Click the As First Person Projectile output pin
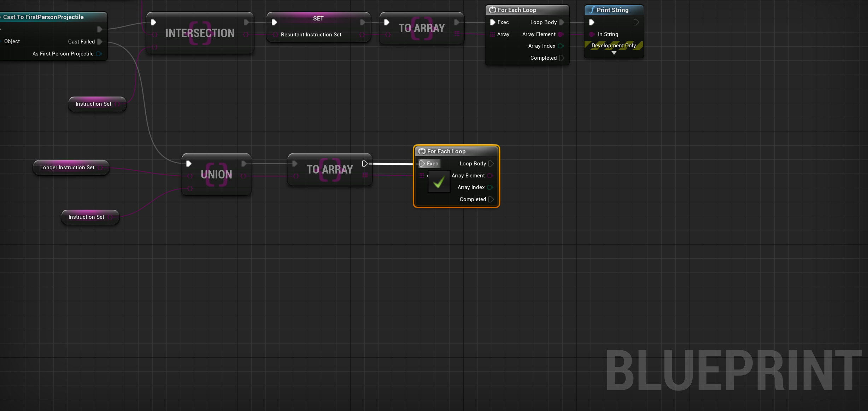Viewport: 868px width, 411px height. 99,54
